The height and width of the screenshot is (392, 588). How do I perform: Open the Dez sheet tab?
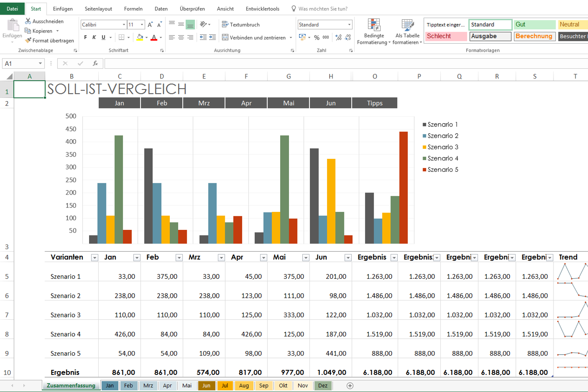[x=323, y=386]
